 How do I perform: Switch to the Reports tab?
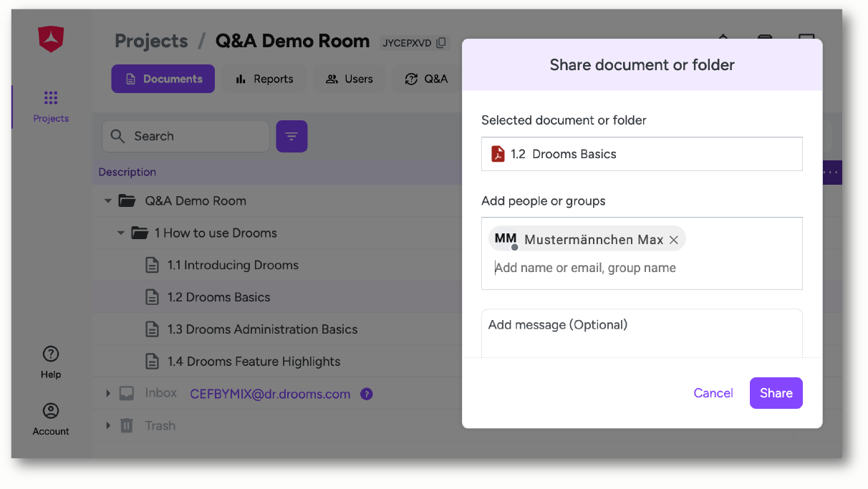[264, 79]
